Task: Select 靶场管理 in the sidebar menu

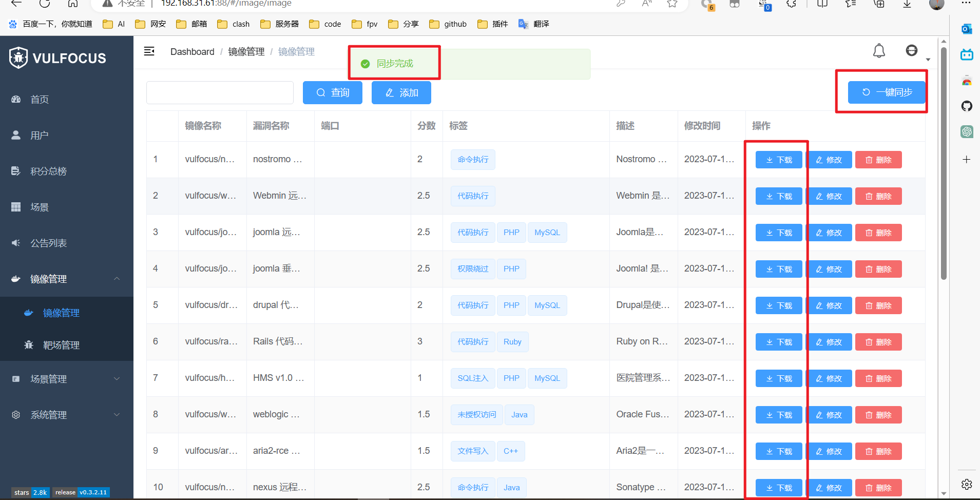Action: click(x=61, y=345)
